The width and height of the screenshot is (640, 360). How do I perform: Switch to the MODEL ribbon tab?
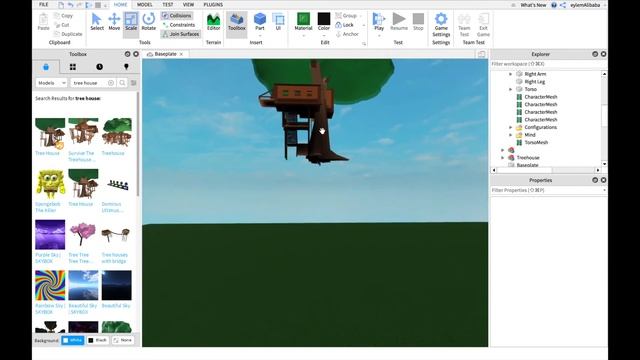[x=144, y=4]
